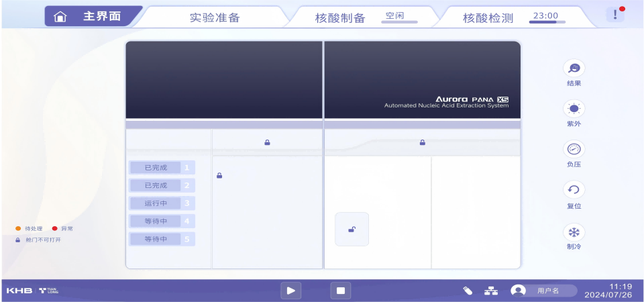
Task: Switch to the 实验准备 tab
Action: [215, 17]
